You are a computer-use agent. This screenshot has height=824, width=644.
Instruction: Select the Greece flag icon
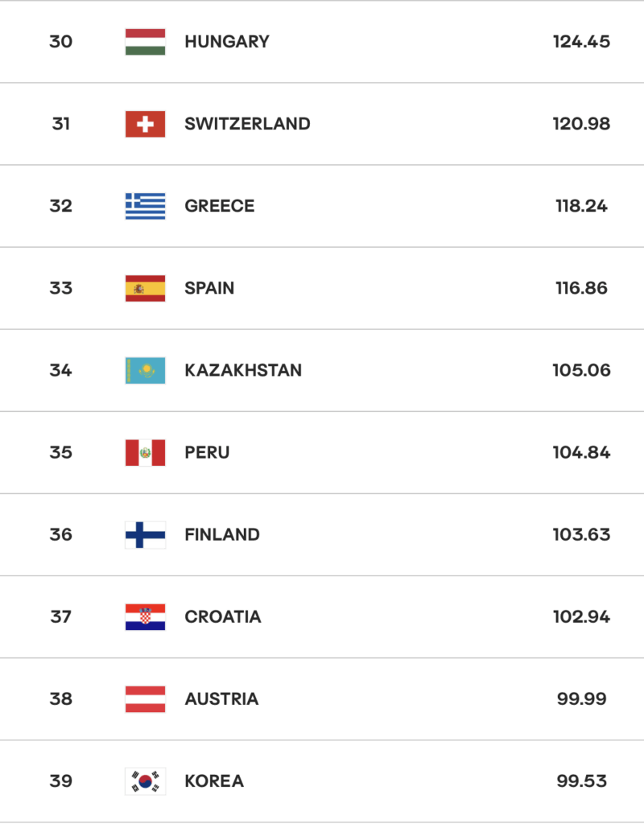(145, 206)
